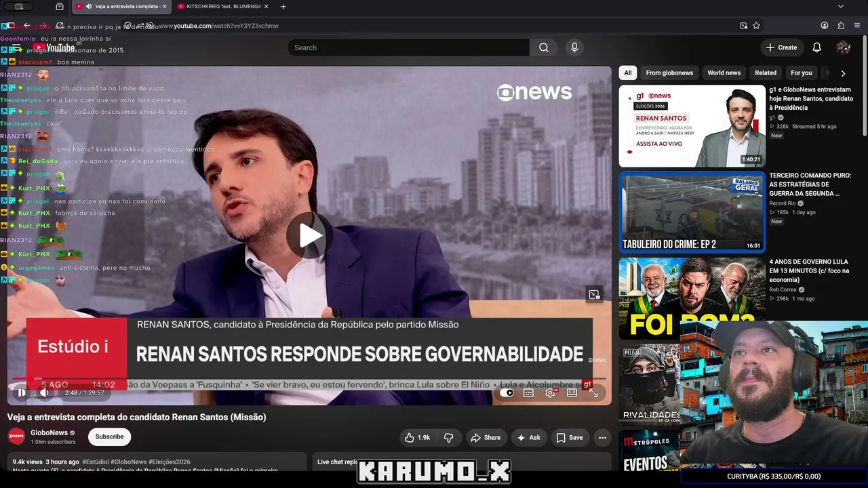Expand the list-all-tabs chevron in the browser
Viewport: 868px width, 488px height.
click(841, 7)
